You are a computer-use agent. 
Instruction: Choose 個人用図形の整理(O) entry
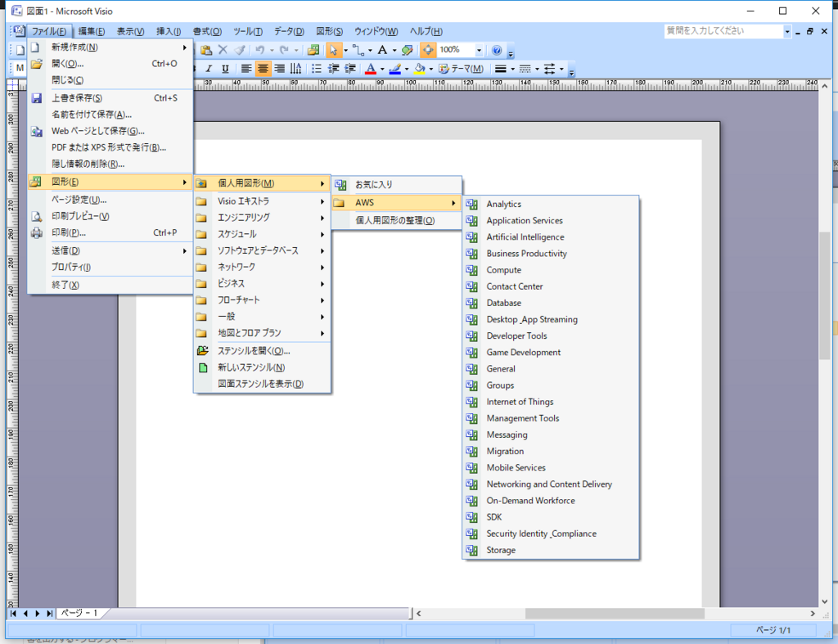click(397, 220)
